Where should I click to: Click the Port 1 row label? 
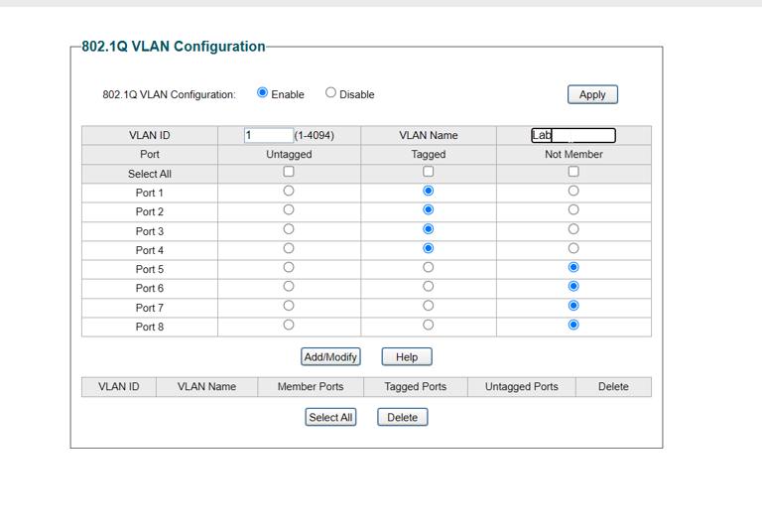click(x=149, y=194)
